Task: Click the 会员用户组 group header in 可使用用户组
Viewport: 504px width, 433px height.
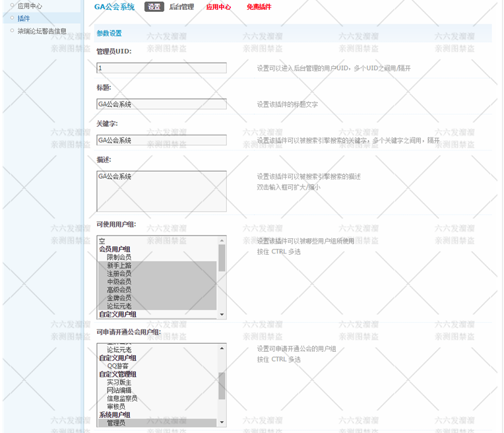Action: [x=115, y=249]
